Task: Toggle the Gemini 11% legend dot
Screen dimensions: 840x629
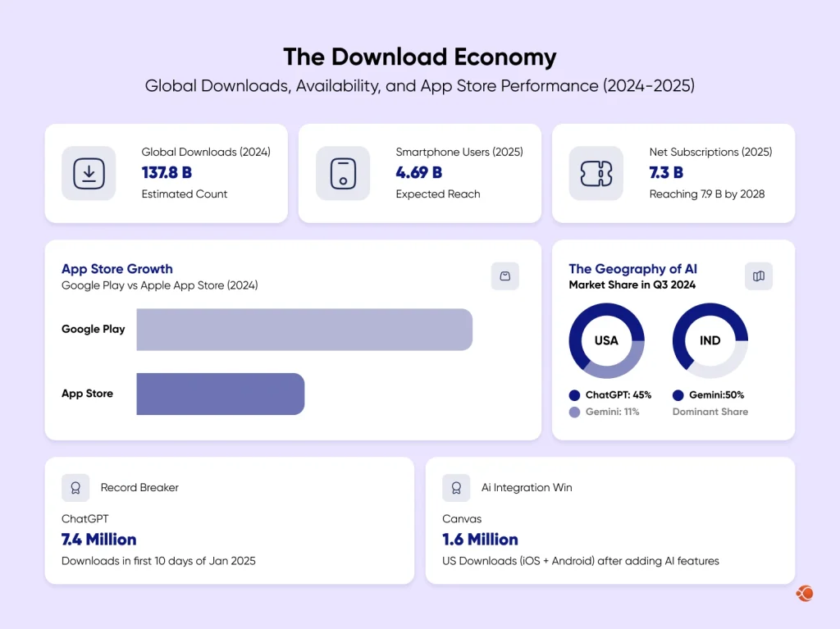Action: [x=574, y=412]
